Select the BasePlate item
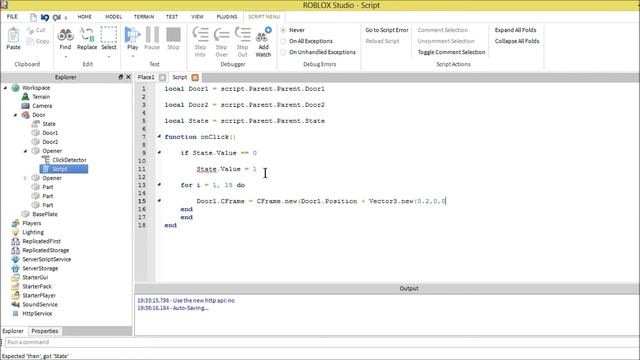This screenshot has height=360, width=640. tap(45, 214)
